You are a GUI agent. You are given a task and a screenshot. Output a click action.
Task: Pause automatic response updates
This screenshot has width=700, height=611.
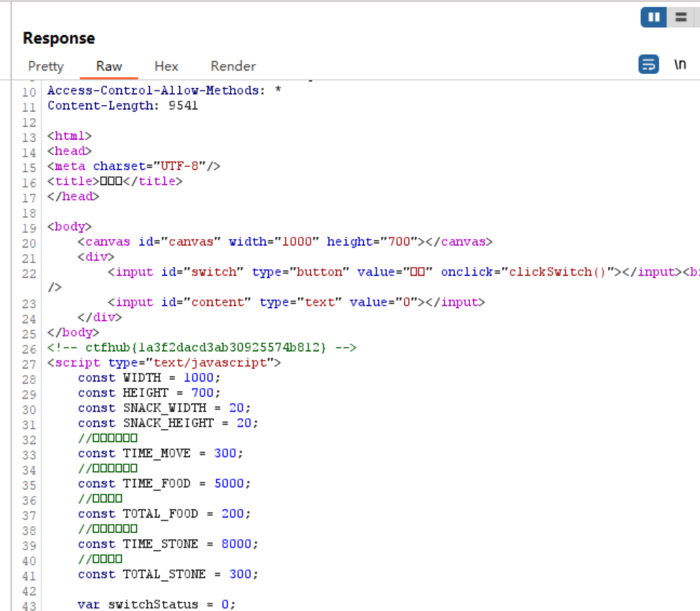(x=653, y=17)
